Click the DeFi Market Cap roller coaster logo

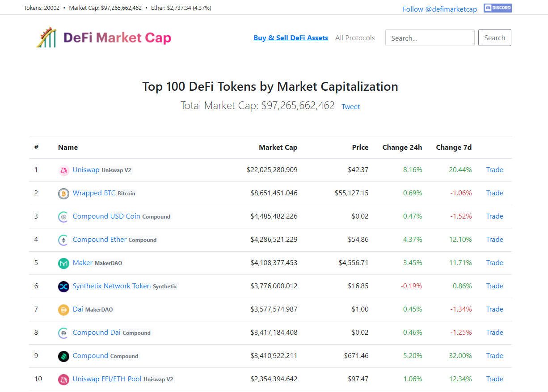46,38
